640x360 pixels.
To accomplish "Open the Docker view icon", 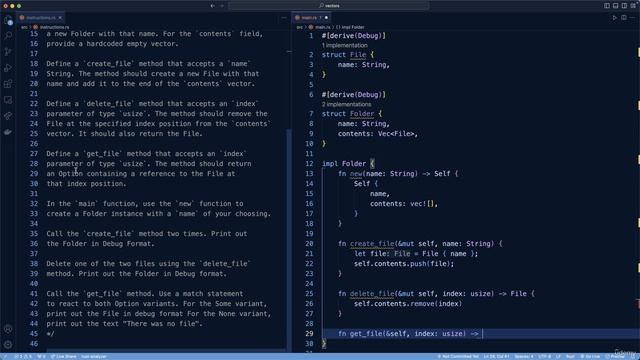I will (x=8, y=132).
